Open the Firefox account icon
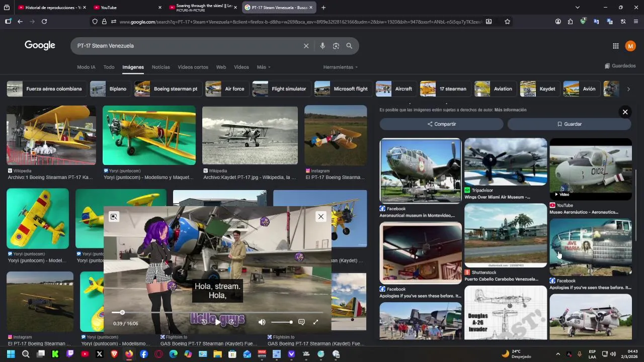The width and height of the screenshot is (644, 362). click(558, 22)
